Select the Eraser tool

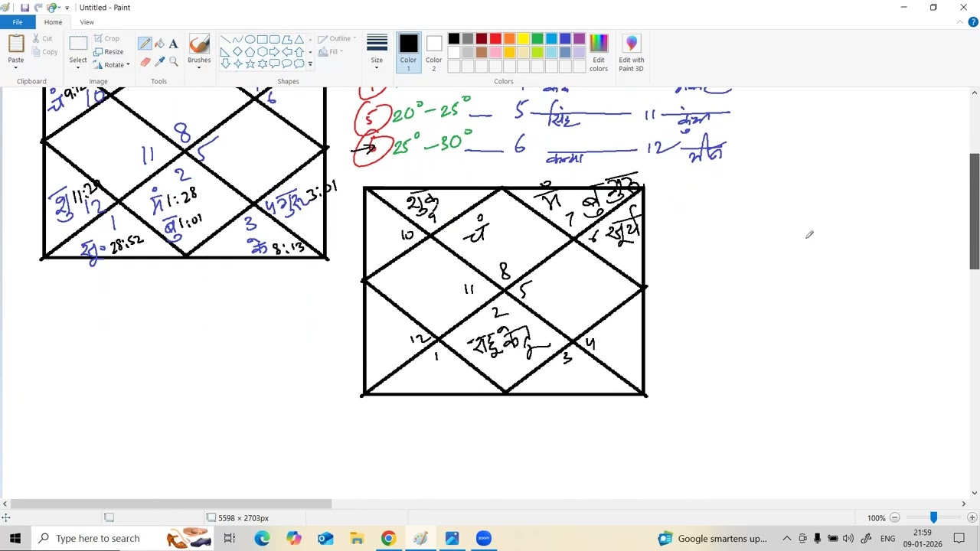click(x=145, y=61)
